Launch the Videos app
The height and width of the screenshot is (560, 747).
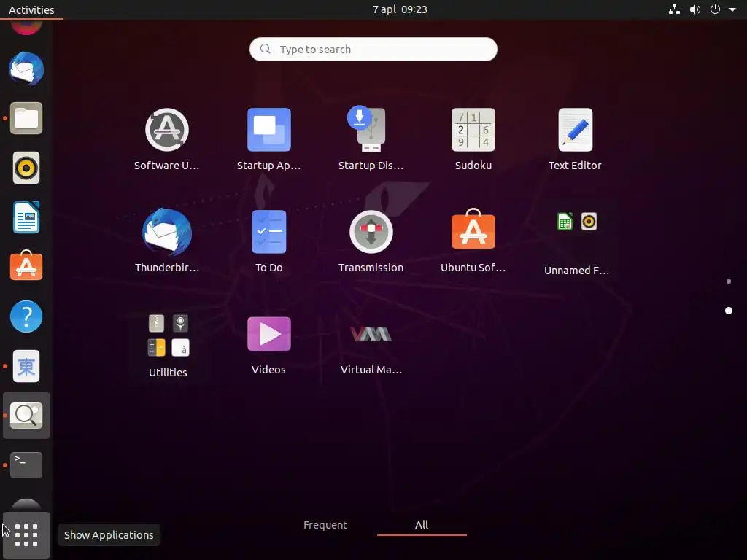268,345
